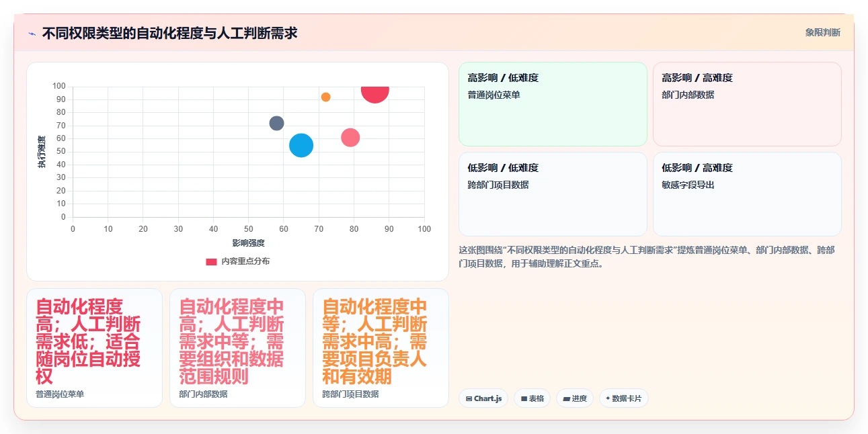This screenshot has height=434, width=868.
Task: Click the 影响强度 x-axis title
Action: point(248,243)
